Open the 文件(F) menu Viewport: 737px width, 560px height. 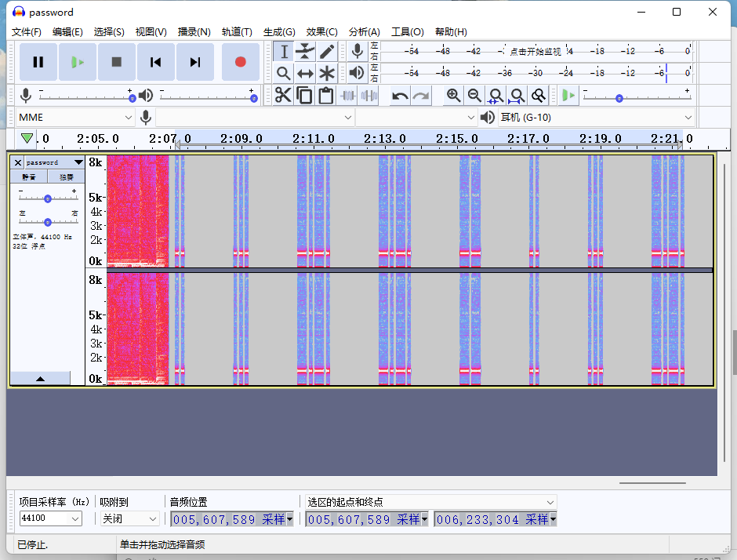point(27,32)
